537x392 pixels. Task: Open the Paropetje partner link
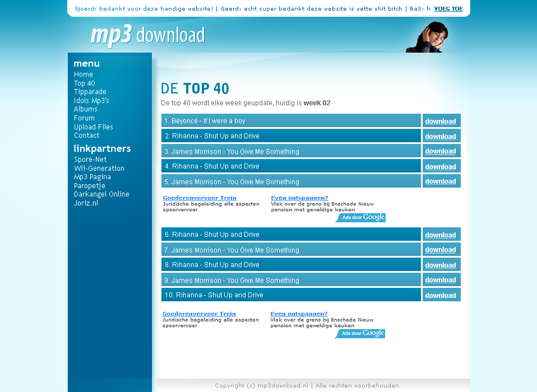click(x=90, y=186)
